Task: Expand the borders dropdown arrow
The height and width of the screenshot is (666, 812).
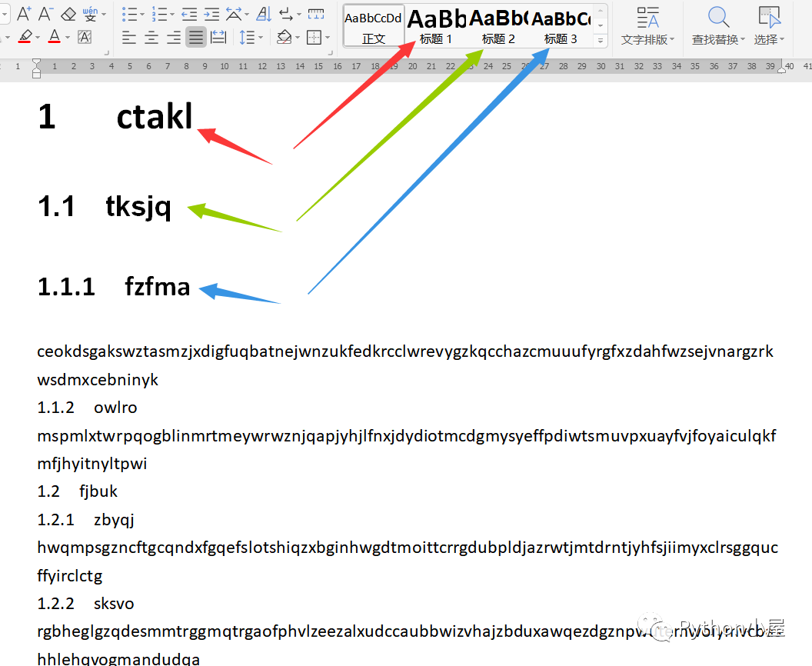Action: [x=328, y=37]
